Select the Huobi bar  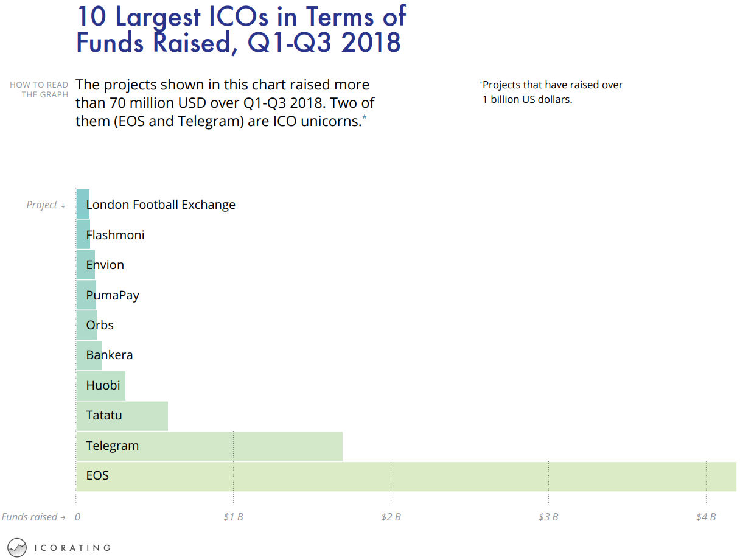tap(100, 386)
